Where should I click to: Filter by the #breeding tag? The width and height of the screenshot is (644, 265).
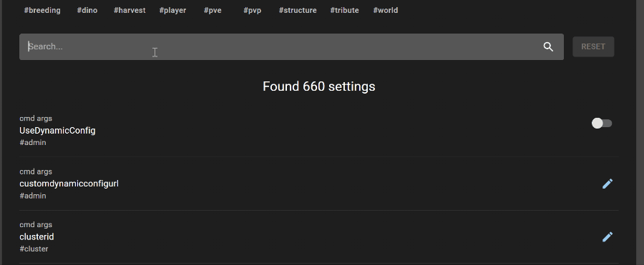point(42,10)
